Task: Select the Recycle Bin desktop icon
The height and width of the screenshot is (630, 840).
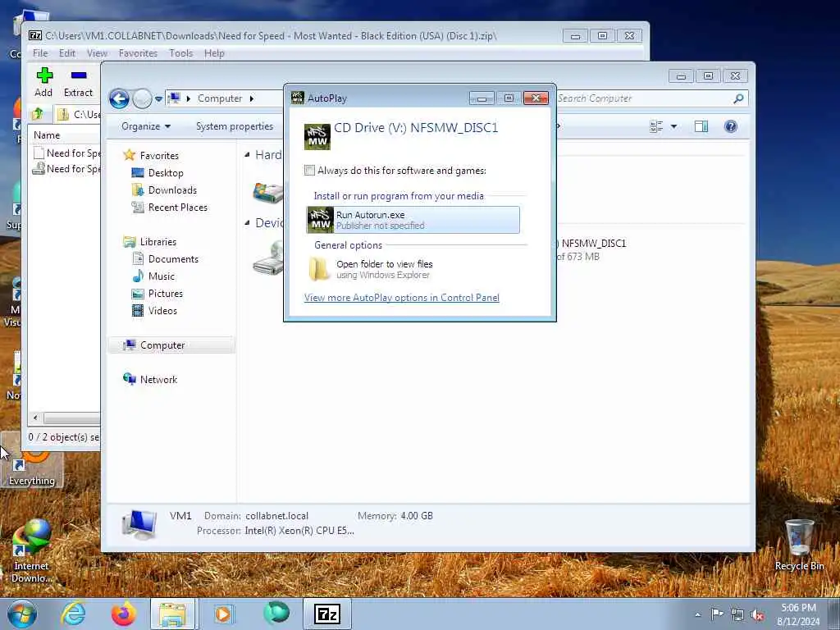Action: [799, 546]
